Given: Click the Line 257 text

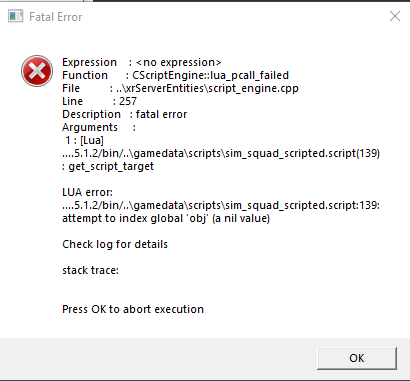Looking at the screenshot, I should click(99, 101).
